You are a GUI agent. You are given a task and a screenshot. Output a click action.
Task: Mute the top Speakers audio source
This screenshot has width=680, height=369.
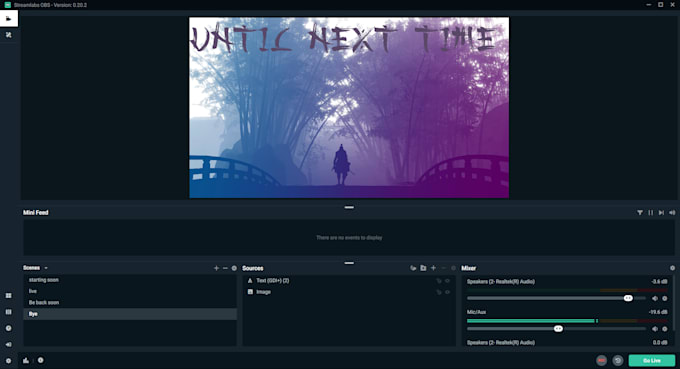pyautogui.click(x=655, y=298)
